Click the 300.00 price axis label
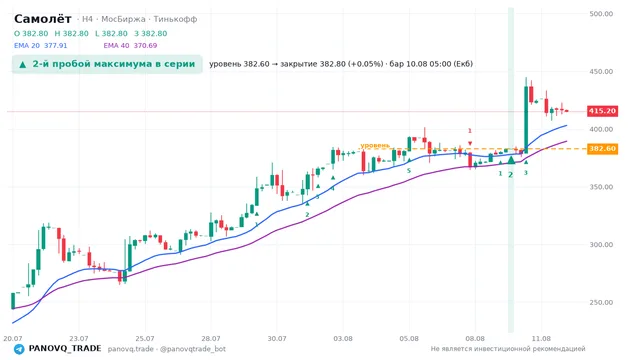The width and height of the screenshot is (640, 360). tap(601, 244)
